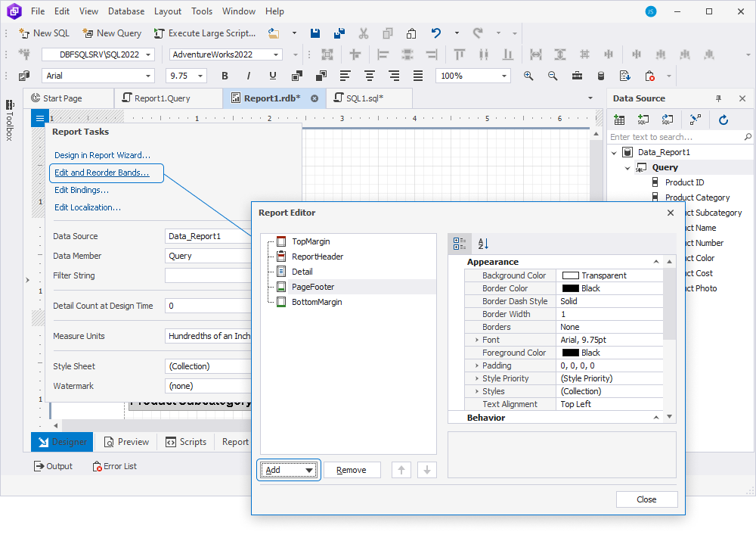Collapse the Data_Report1 tree node
The image size is (756, 538).
coord(614,153)
